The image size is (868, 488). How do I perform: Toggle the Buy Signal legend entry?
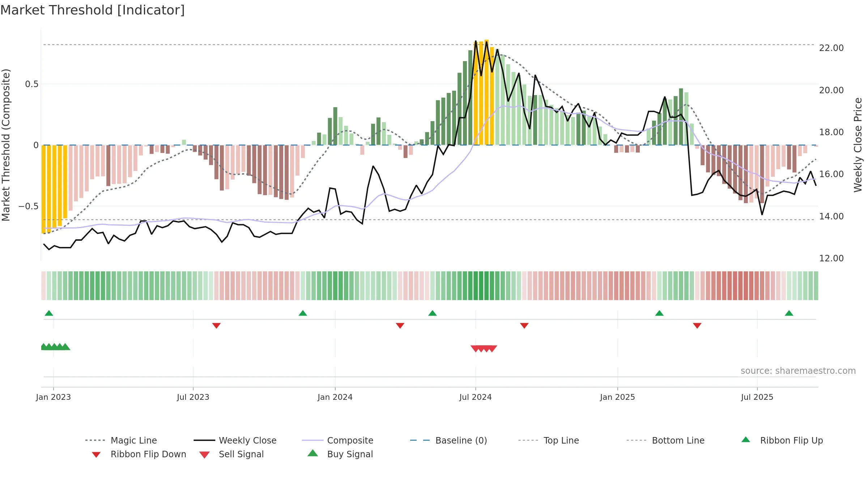[x=340, y=454]
